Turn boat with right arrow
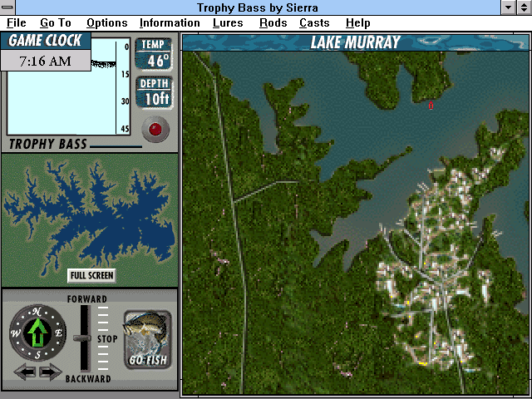This screenshot has height=399, width=532. click(50, 372)
